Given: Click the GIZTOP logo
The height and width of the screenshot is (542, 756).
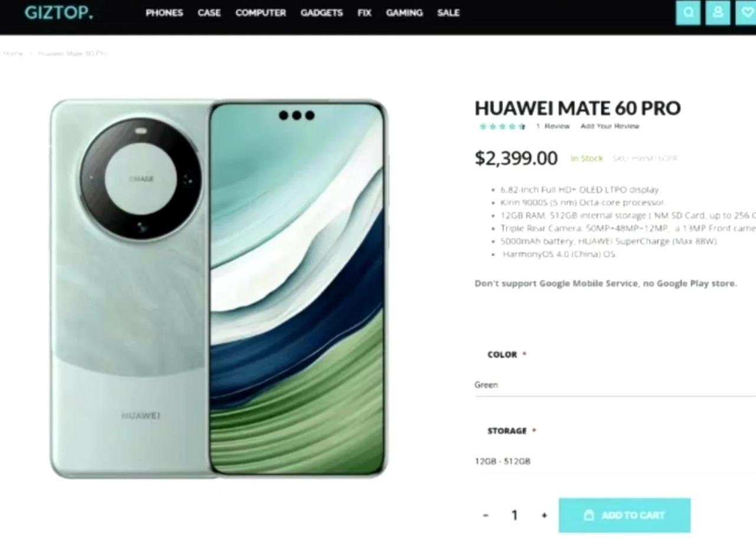Looking at the screenshot, I should click(58, 12).
